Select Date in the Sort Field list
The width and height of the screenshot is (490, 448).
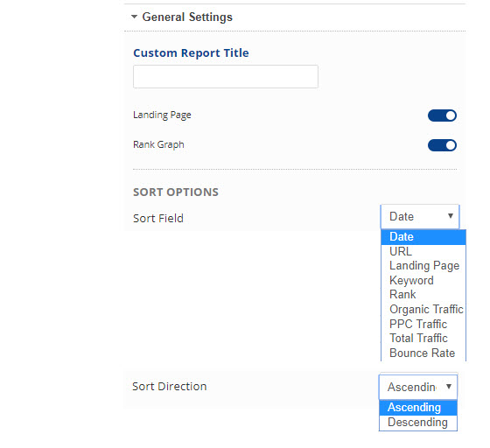423,237
